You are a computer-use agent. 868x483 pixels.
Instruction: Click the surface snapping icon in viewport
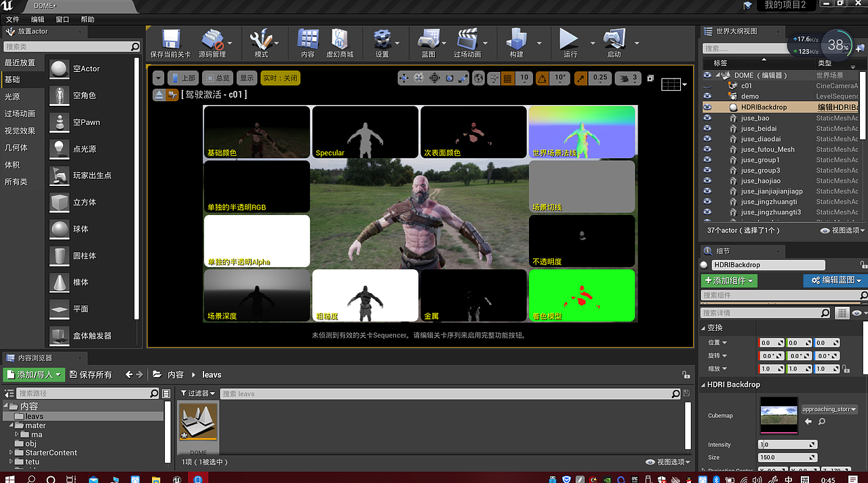[494, 78]
